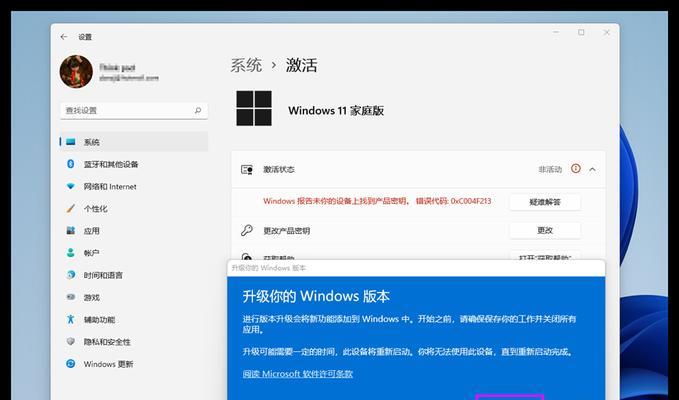Collapse the 激活状态 section chevron
This screenshot has width=679, height=400.
click(x=592, y=169)
